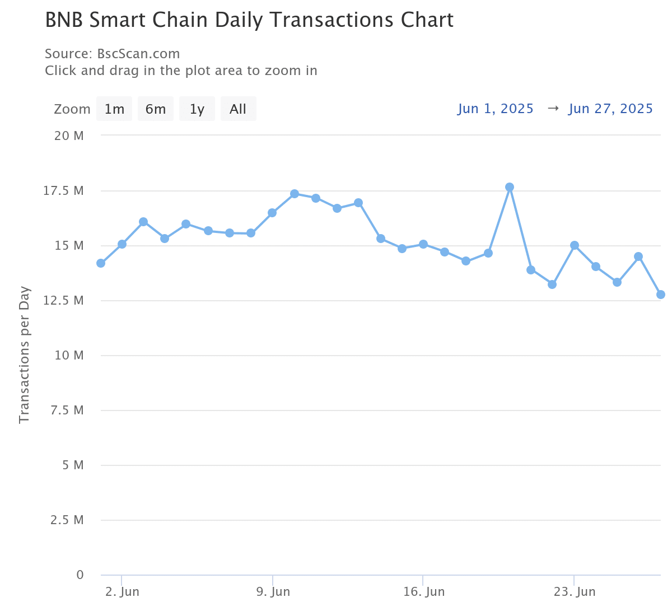Viewport: 672px width, 616px height.
Task: Click the Transactions per Day axis title
Action: 24,355
